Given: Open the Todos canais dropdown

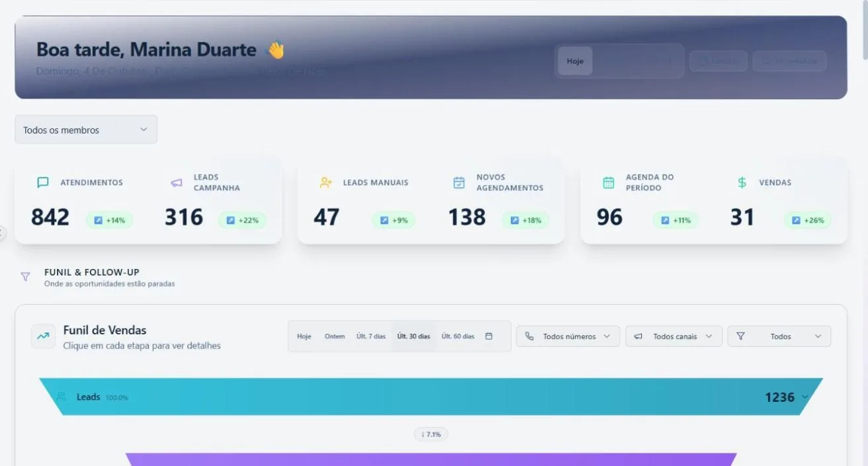Looking at the screenshot, I should click(x=673, y=336).
